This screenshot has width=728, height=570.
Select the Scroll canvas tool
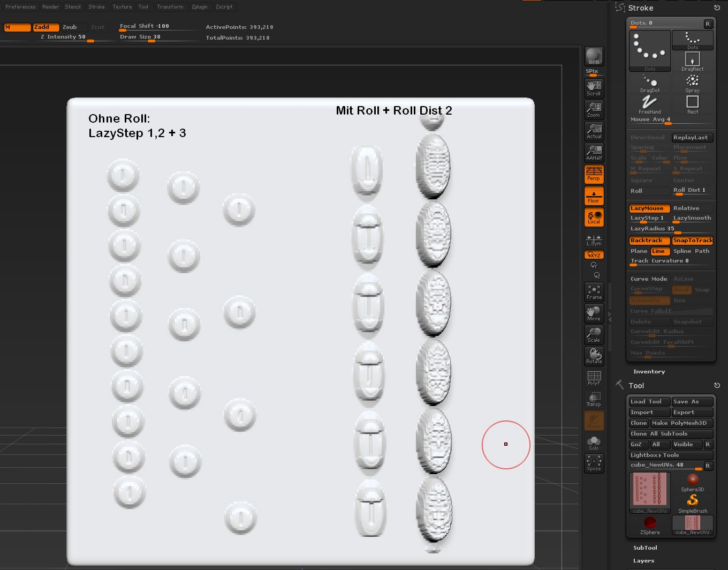point(594,88)
